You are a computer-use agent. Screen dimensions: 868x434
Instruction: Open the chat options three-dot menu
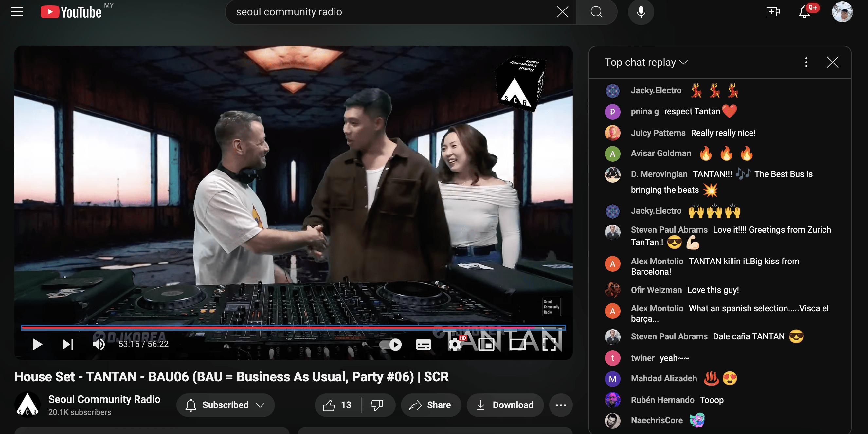point(806,62)
